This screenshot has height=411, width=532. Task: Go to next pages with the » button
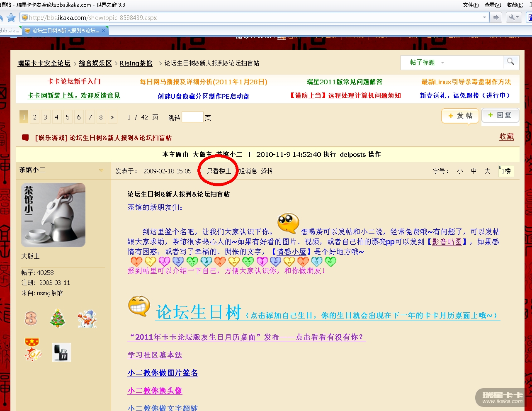(112, 117)
